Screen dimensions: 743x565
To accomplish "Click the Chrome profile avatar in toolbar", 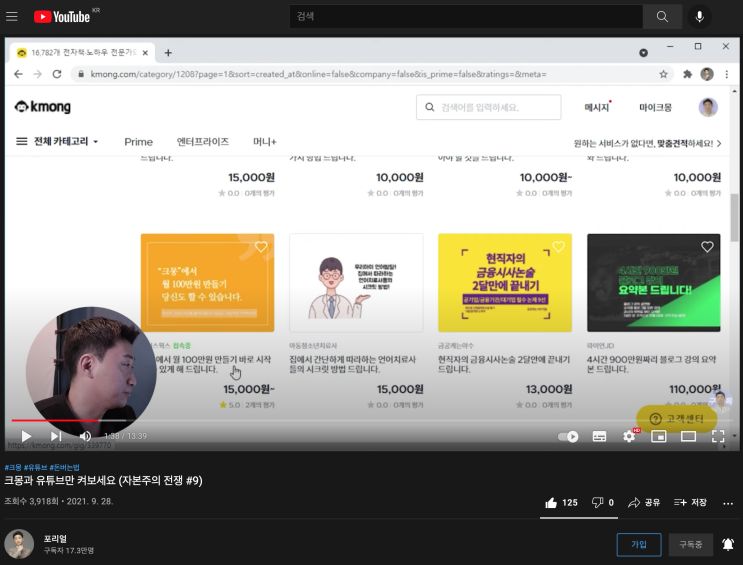I will coord(707,74).
